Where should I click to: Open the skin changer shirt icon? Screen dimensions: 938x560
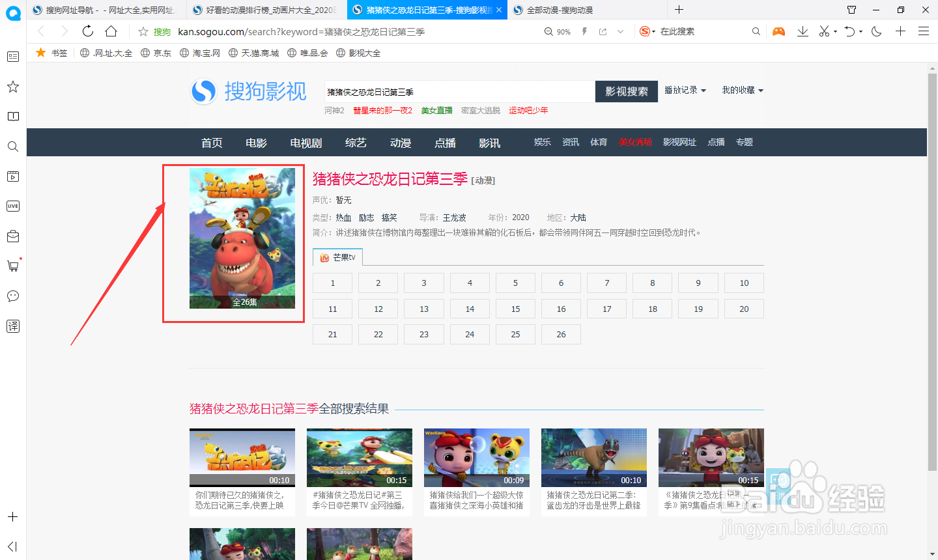tap(851, 10)
